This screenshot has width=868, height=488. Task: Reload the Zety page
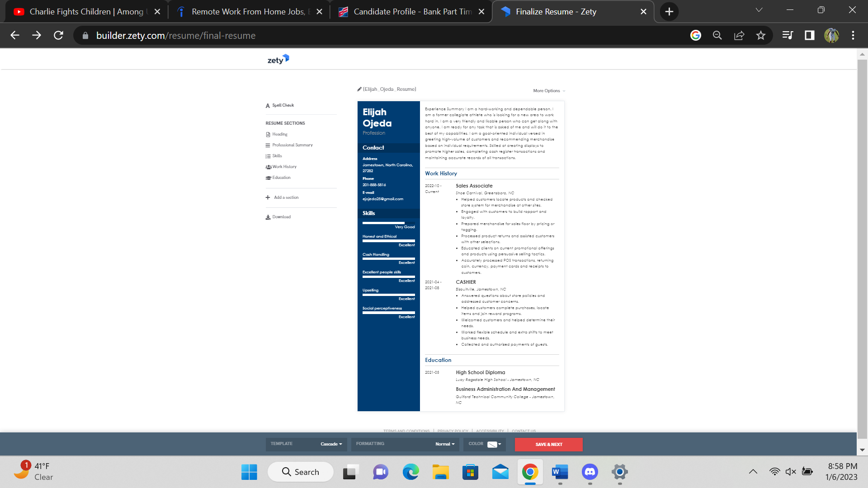(58, 35)
